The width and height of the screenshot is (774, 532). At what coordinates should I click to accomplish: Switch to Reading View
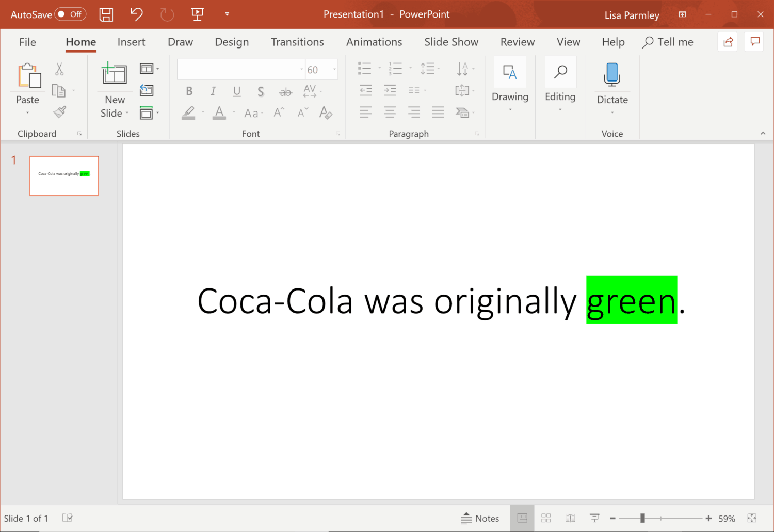tap(570, 518)
